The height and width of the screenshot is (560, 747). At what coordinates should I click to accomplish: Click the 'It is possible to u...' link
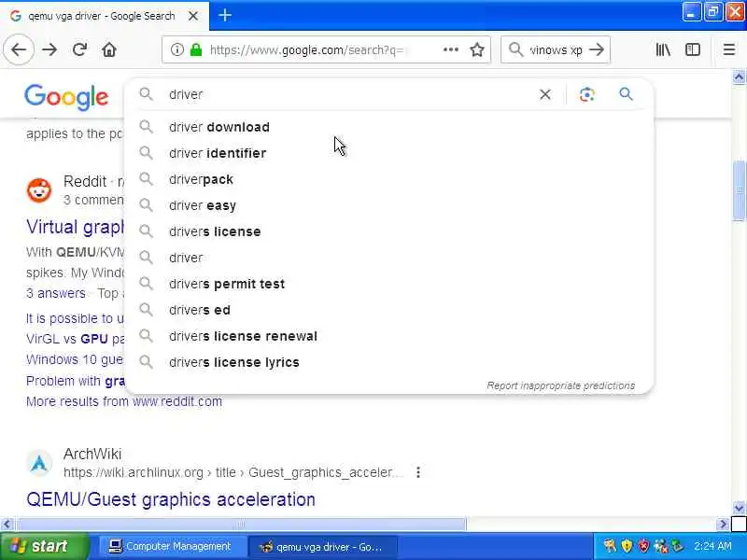(76, 318)
